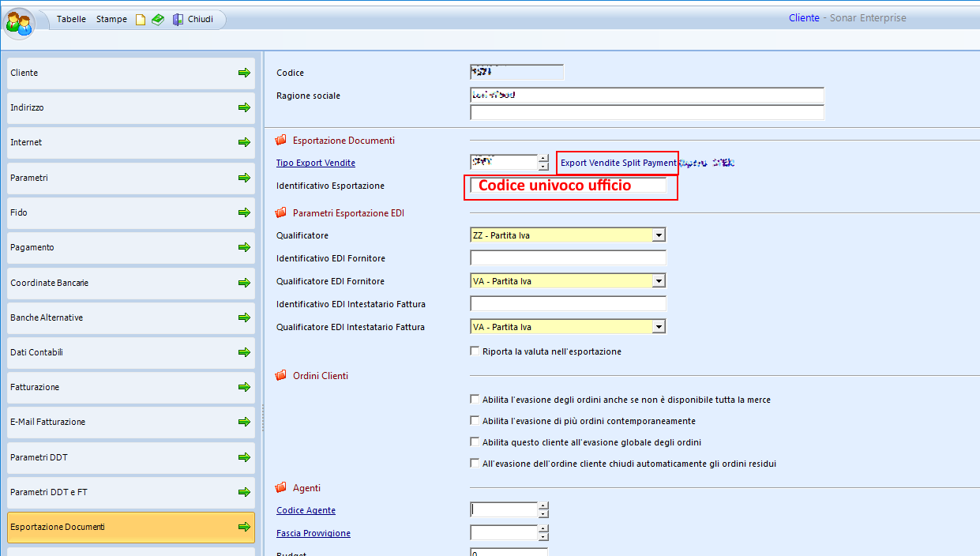Open the Qualificatore ZZ - Partita Iva dropdown
This screenshot has height=556, width=980.
[659, 235]
